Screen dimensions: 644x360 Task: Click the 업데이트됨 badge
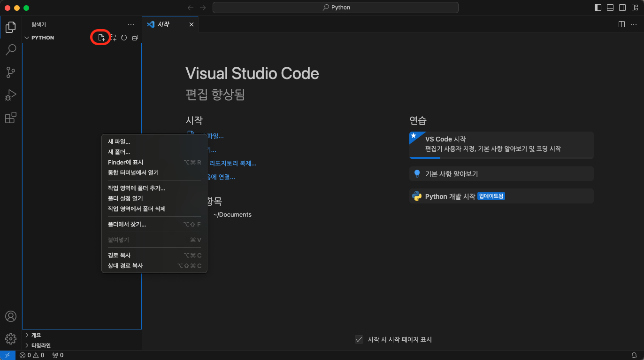tap(491, 196)
